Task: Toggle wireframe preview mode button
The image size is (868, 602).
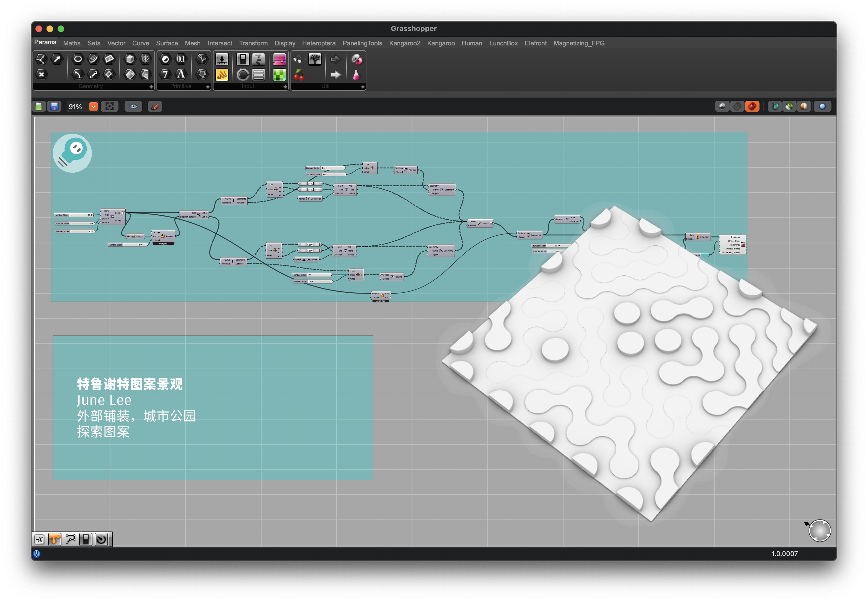Action: tap(737, 107)
